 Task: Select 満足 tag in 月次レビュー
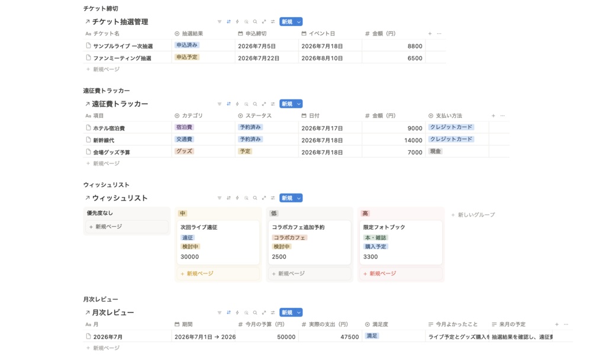pyautogui.click(x=372, y=336)
